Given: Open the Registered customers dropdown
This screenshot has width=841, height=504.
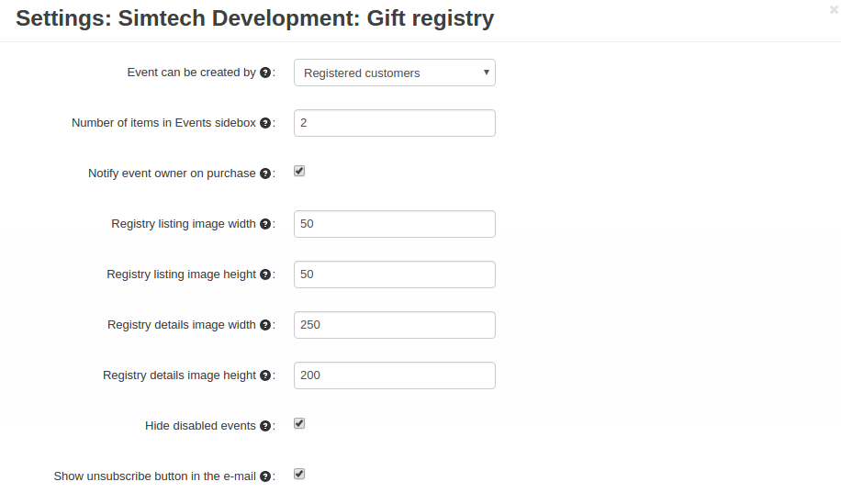Looking at the screenshot, I should pos(395,73).
